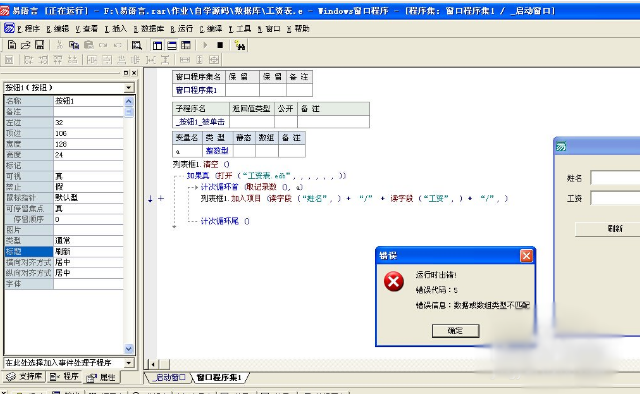The image size is (640, 394).
Task: Select the 标题 property row
Action: (64, 252)
